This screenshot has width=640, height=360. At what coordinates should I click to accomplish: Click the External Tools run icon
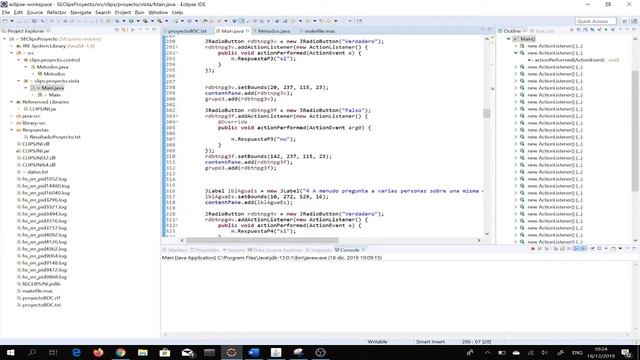[x=160, y=21]
